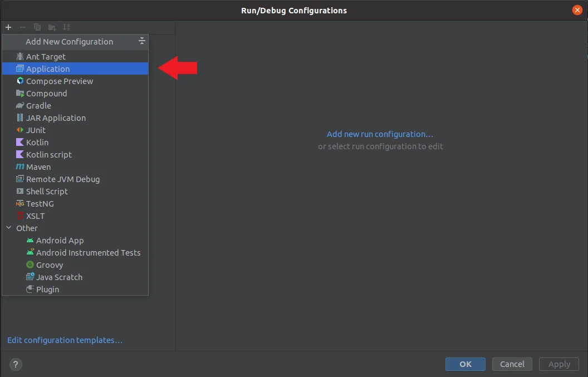Screen dimensions: 588x377
Task: Open Edit configuration templates link
Action: click(x=65, y=340)
